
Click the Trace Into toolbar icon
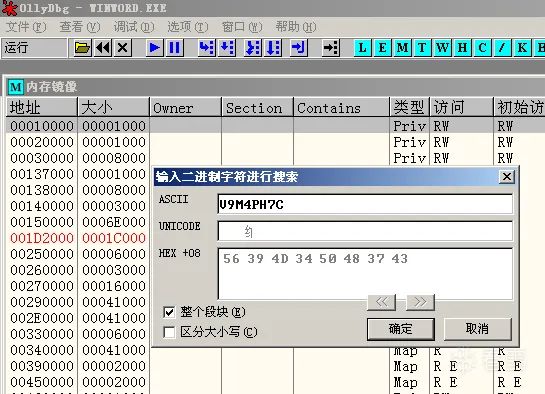(x=253, y=48)
